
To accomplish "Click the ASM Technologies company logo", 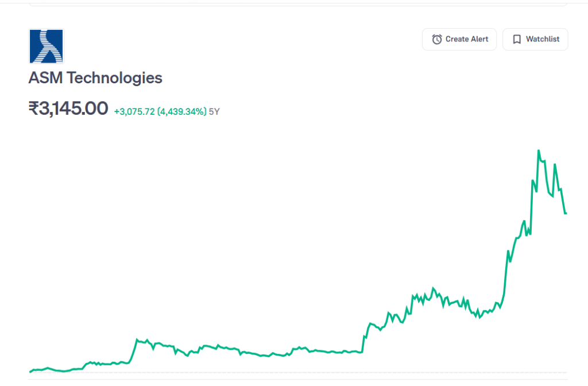I will pos(47,47).
